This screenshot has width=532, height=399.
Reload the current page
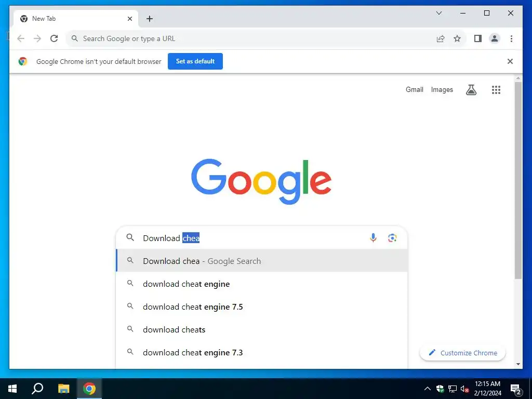(54, 38)
